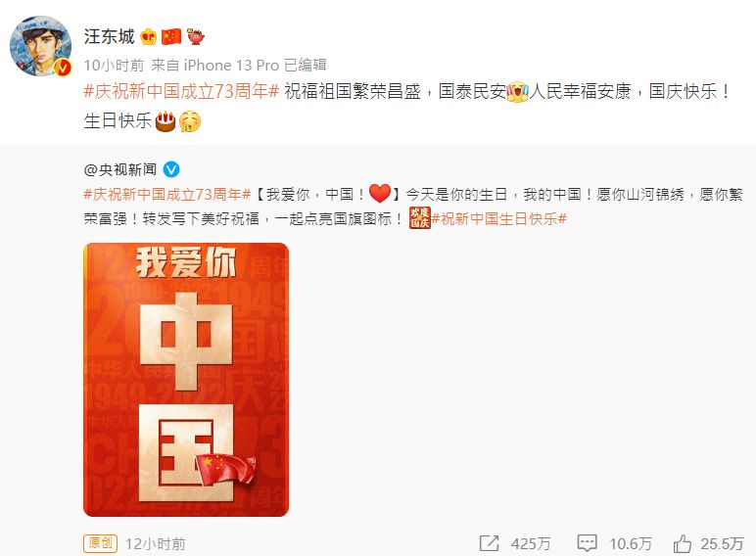Click the repost share icon with 425万

pos(490,543)
